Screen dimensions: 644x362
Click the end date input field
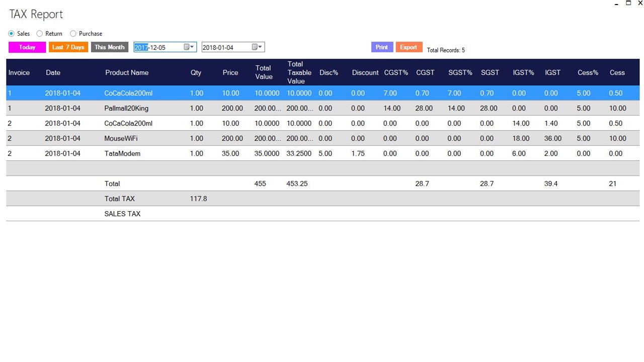coord(224,47)
